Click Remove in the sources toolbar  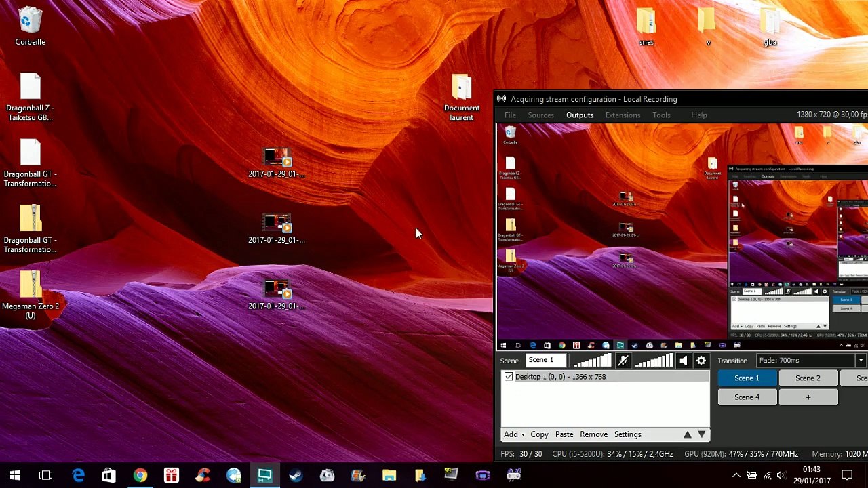point(593,434)
